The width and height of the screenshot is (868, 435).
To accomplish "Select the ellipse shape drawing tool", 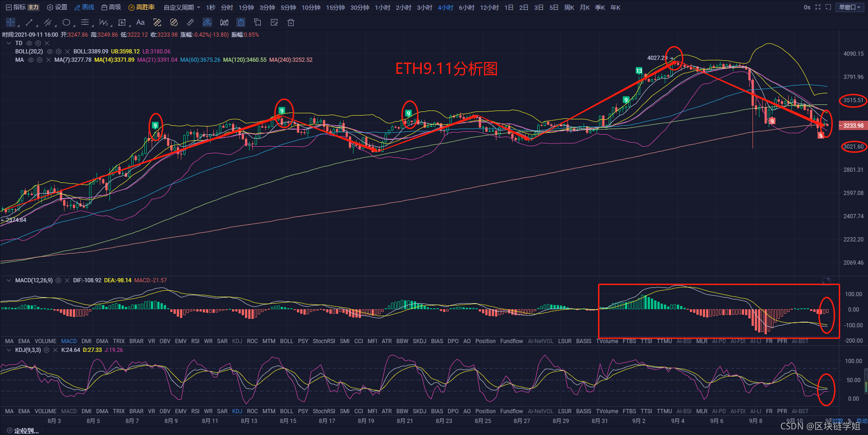I will pos(66,22).
